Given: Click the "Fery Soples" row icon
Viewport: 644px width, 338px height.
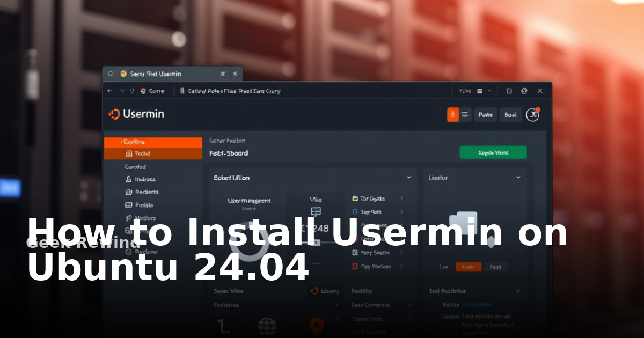Looking at the screenshot, I should coord(355,253).
